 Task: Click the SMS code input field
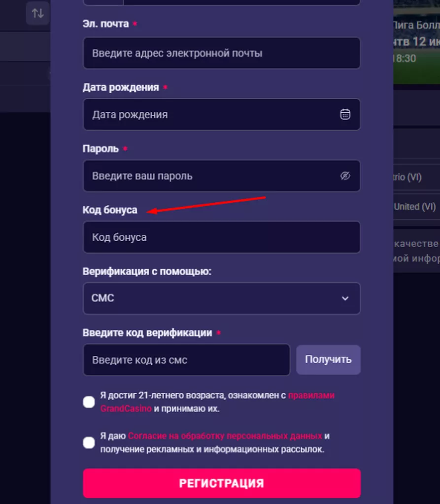186,360
